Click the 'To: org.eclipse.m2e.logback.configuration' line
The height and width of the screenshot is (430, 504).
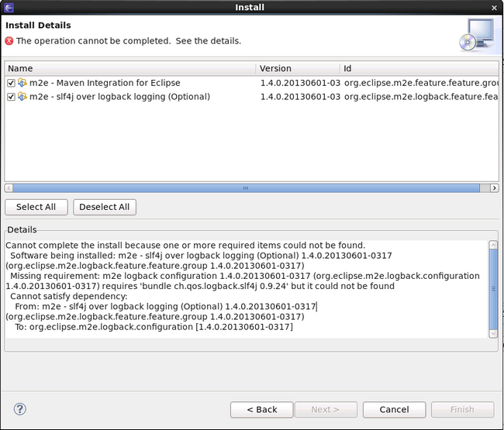pyautogui.click(x=154, y=327)
